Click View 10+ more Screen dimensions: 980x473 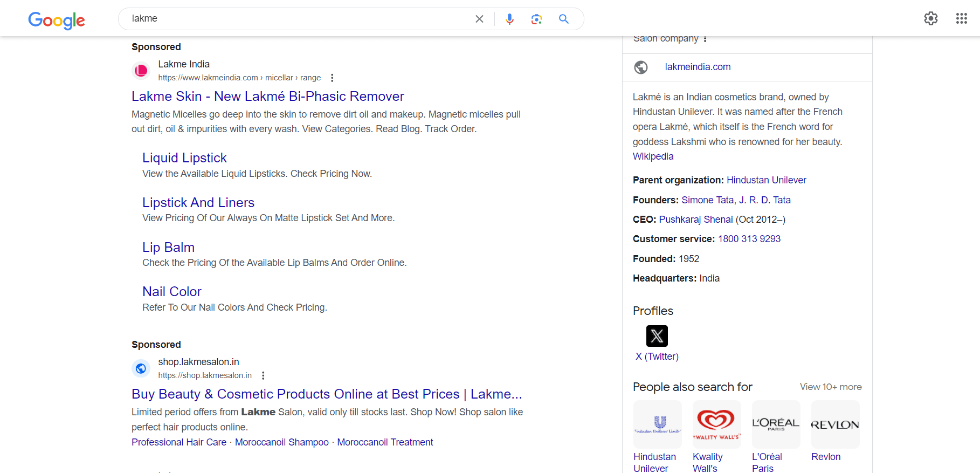pyautogui.click(x=831, y=387)
